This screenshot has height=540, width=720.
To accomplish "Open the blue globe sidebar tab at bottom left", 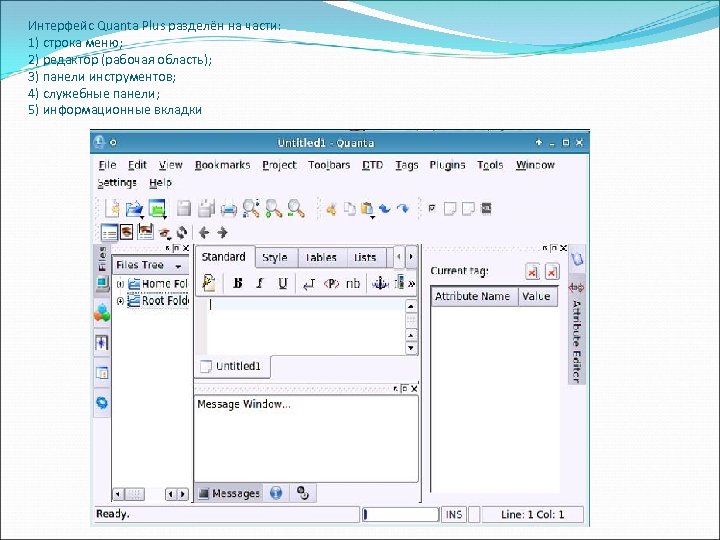I will 102,403.
